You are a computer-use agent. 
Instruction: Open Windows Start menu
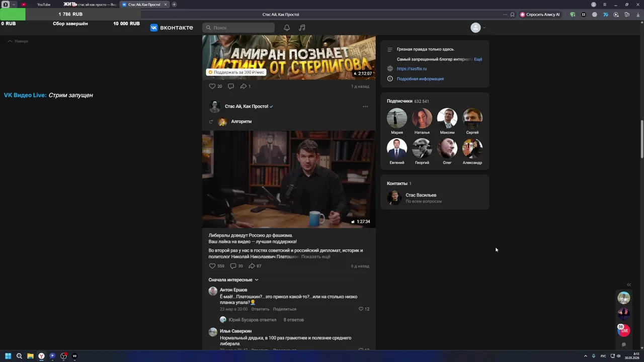coord(8,356)
